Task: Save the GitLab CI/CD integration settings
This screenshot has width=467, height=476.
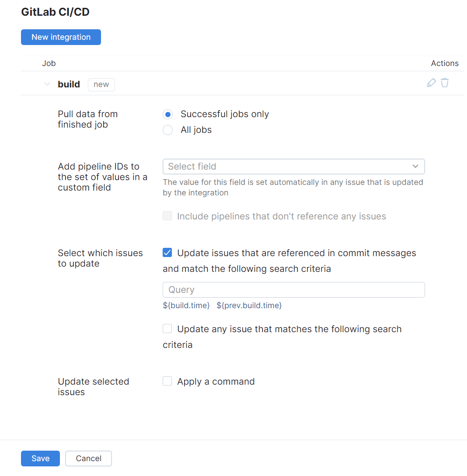Action: click(40, 458)
